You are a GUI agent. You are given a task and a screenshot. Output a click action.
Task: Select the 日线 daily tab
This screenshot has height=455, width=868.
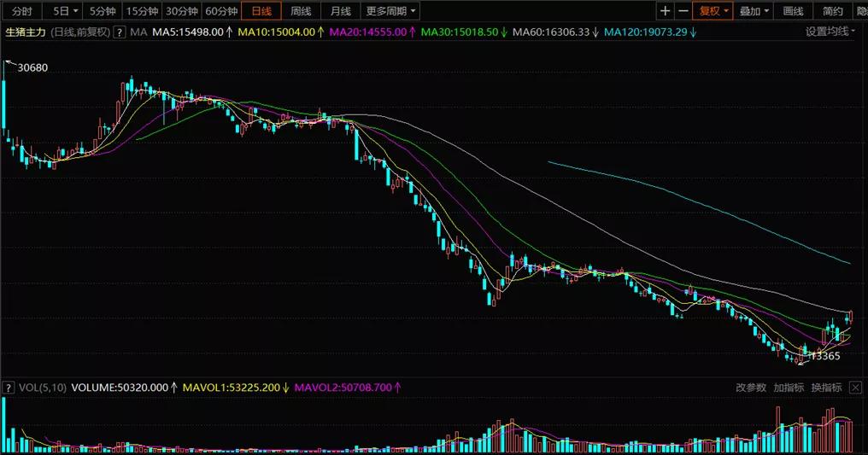tap(261, 10)
